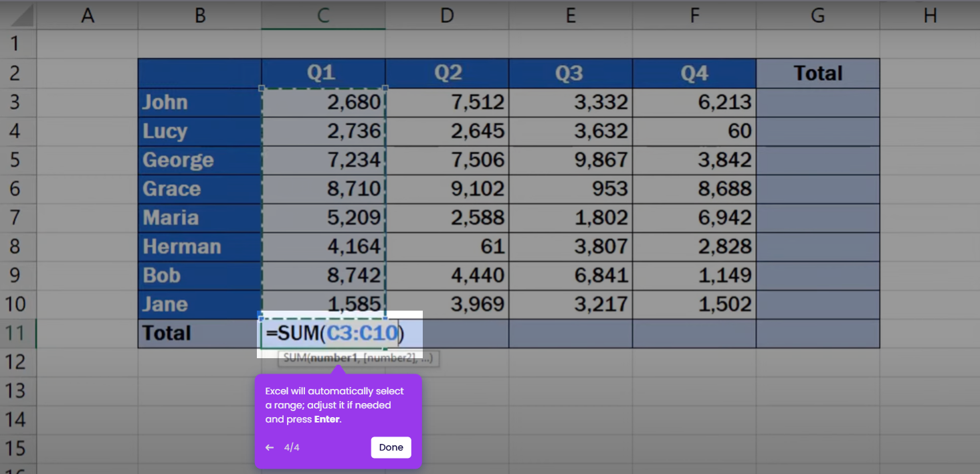Screen dimensions: 980x474
Task: Select the entire sheet via corner triangle
Action: pyautogui.click(x=18, y=15)
